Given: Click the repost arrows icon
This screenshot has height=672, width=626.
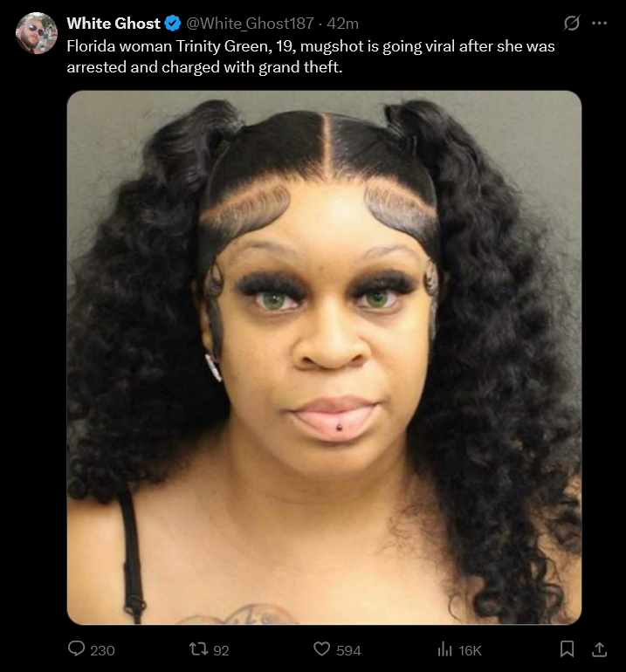Looking at the screenshot, I should point(199,648).
